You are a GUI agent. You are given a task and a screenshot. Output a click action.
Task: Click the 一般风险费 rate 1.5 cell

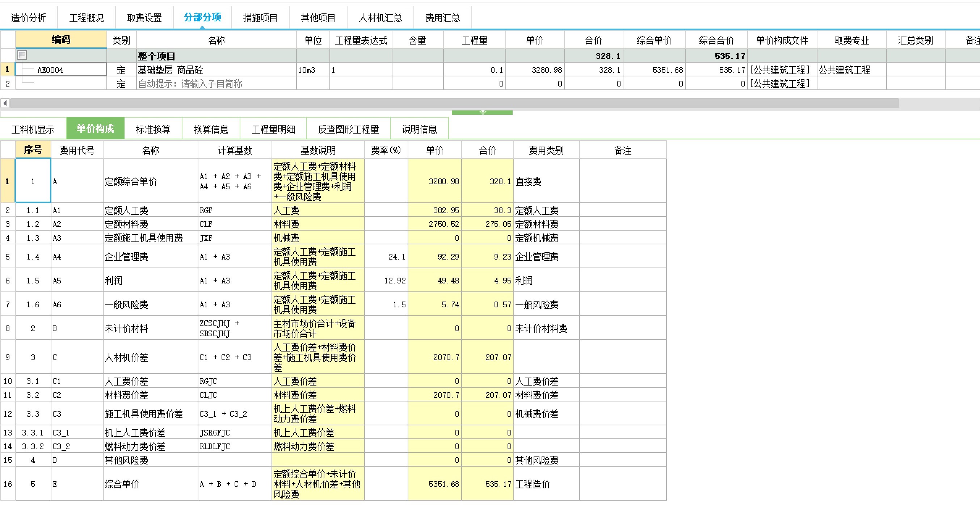(386, 304)
